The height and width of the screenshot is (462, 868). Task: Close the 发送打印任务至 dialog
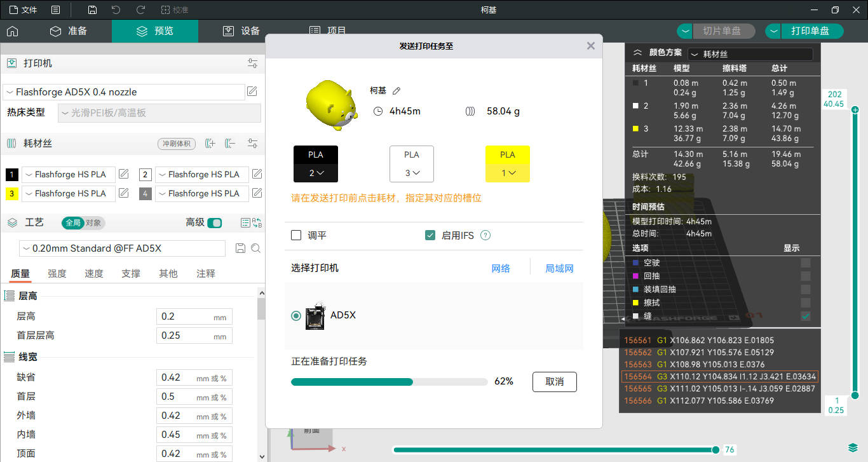click(591, 46)
